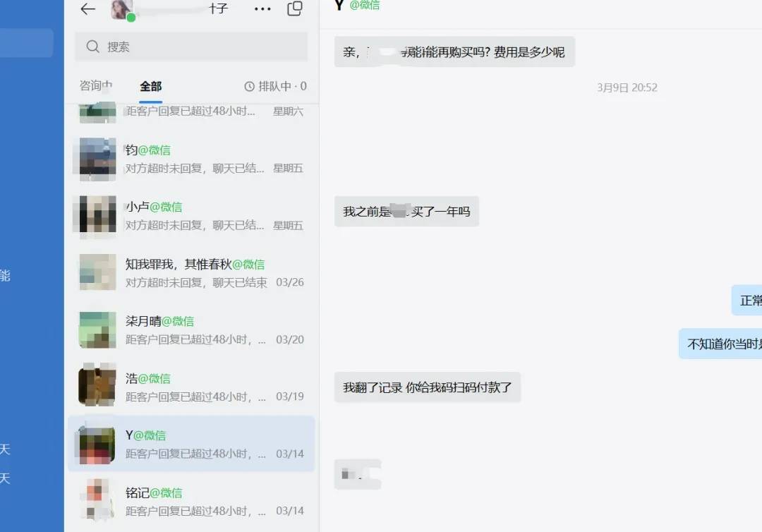
Task: Open the conversation with 钧@微信
Action: [191, 159]
